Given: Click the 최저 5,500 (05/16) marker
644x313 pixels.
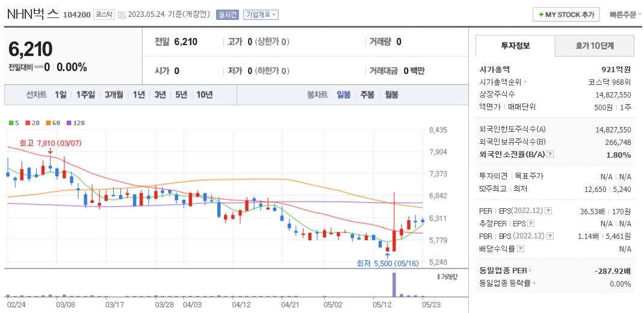Looking at the screenshot, I should (x=387, y=263).
